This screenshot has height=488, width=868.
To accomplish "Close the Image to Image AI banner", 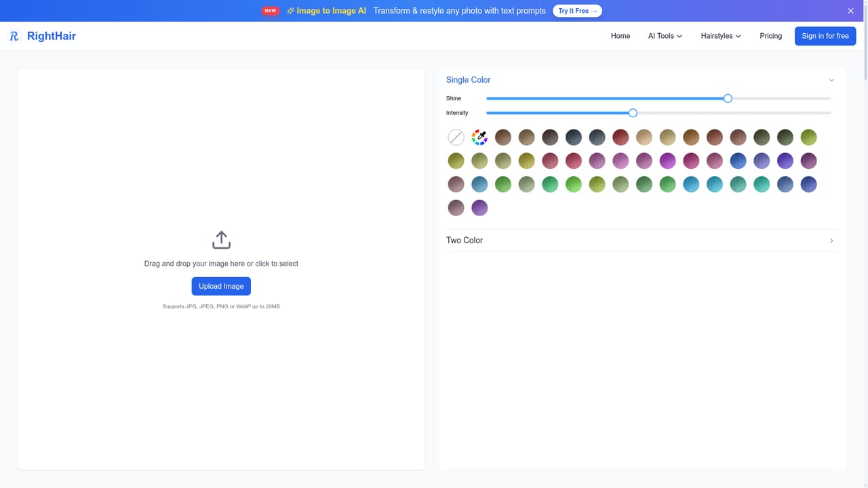I will pyautogui.click(x=851, y=11).
